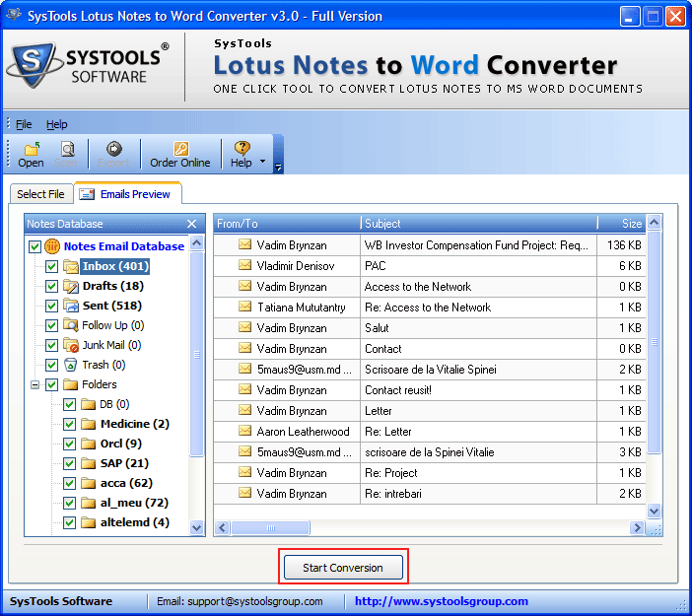Click envelope icon for Aaron Leatherwood email
The width and height of the screenshot is (692, 616).
point(244,432)
